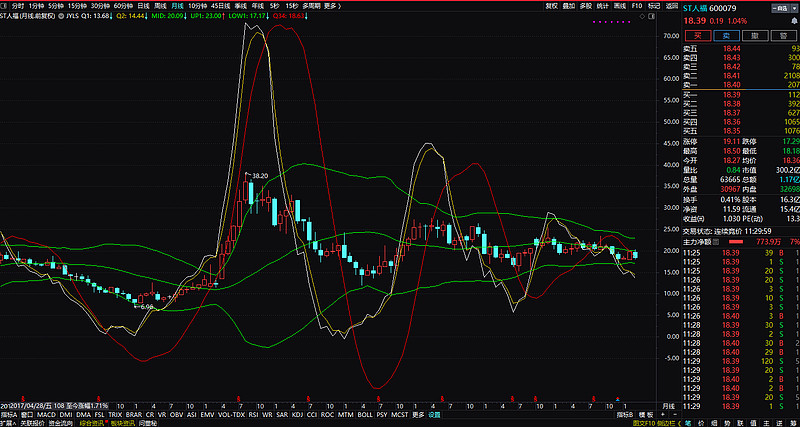Select the MACD indicator tab
The height and width of the screenshot is (427, 800).
point(46,414)
